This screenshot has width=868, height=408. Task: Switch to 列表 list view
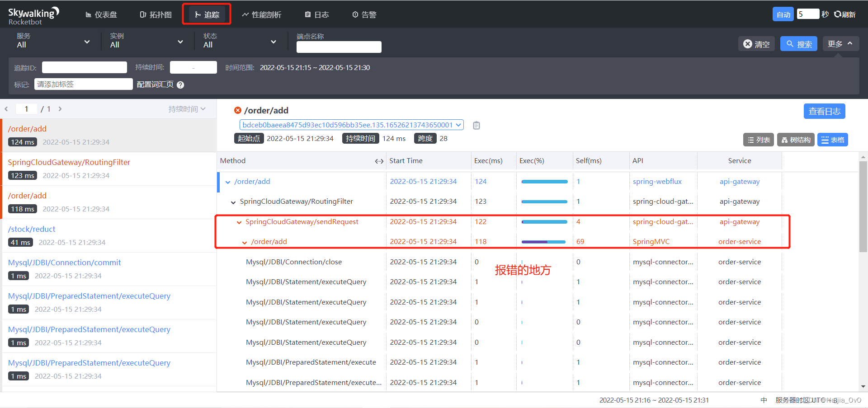coord(758,140)
